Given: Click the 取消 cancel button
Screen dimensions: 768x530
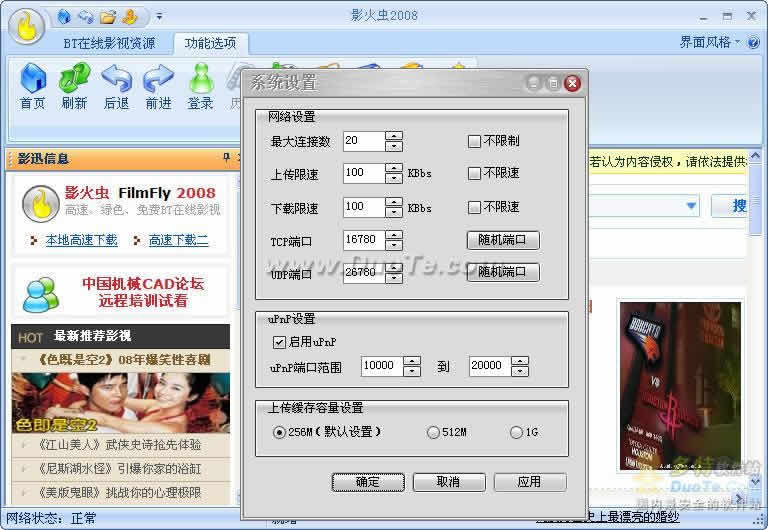Looking at the screenshot, I should coord(449,482).
